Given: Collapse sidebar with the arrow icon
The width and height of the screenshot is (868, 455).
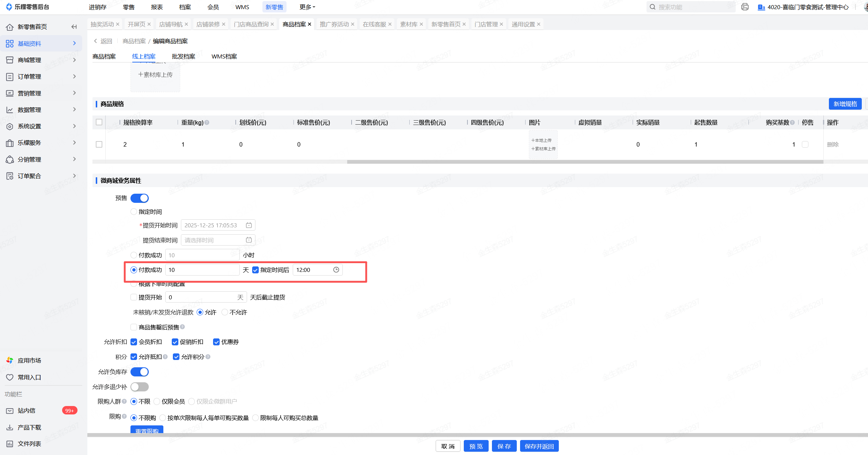Looking at the screenshot, I should [74, 27].
